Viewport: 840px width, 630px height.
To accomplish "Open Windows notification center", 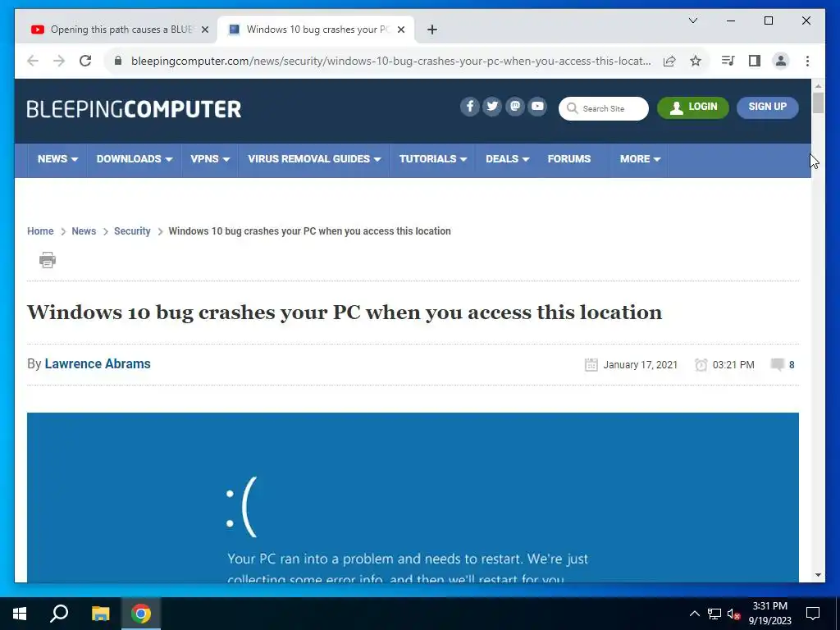I will (x=813, y=614).
